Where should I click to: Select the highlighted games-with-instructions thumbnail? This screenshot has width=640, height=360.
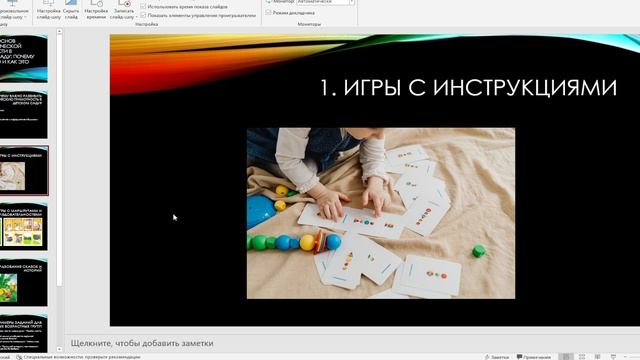(24, 170)
